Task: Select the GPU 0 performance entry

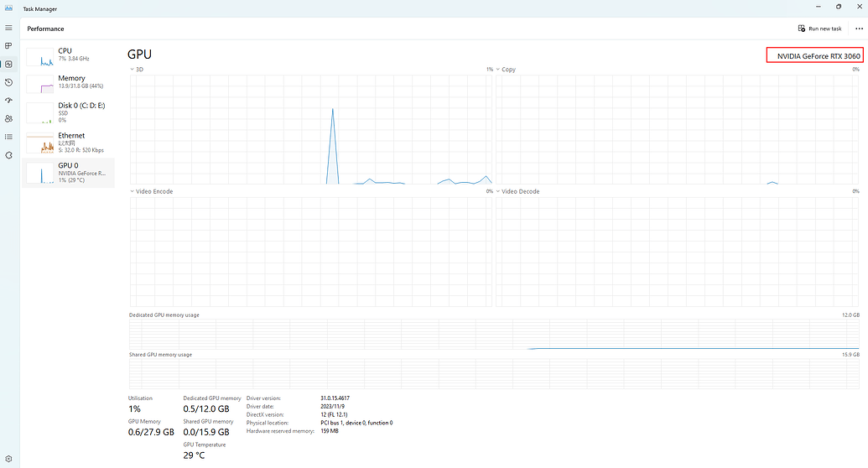Action: [68, 173]
